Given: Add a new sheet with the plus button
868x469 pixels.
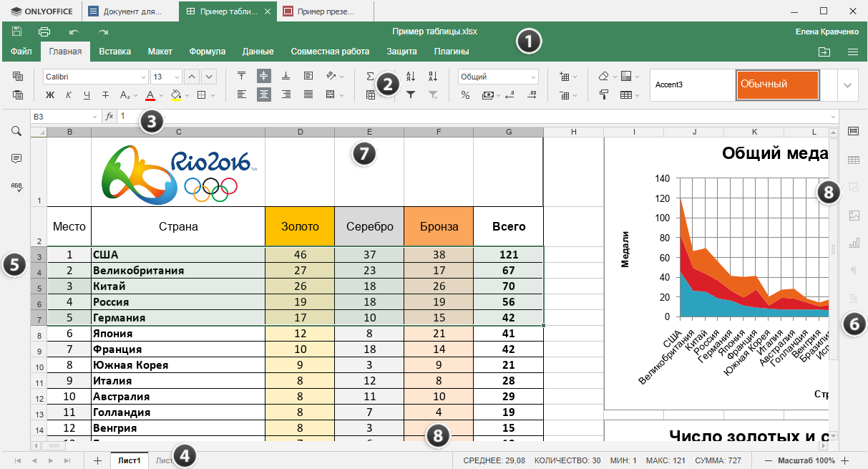Looking at the screenshot, I should point(97,460).
